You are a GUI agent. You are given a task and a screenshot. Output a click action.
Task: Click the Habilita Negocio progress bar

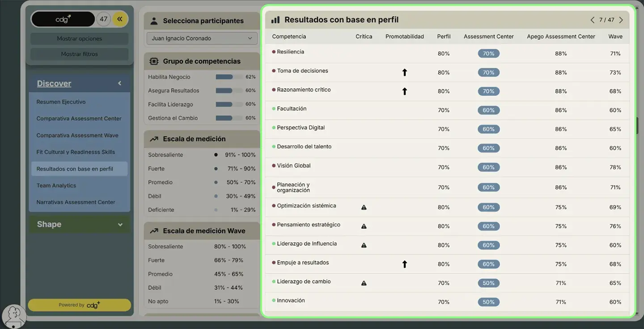click(228, 77)
